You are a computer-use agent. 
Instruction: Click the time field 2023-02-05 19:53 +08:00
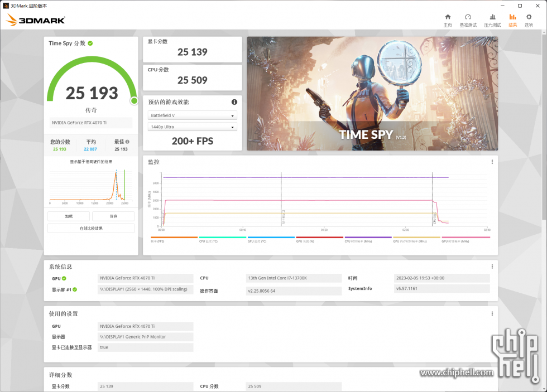tap(442, 278)
